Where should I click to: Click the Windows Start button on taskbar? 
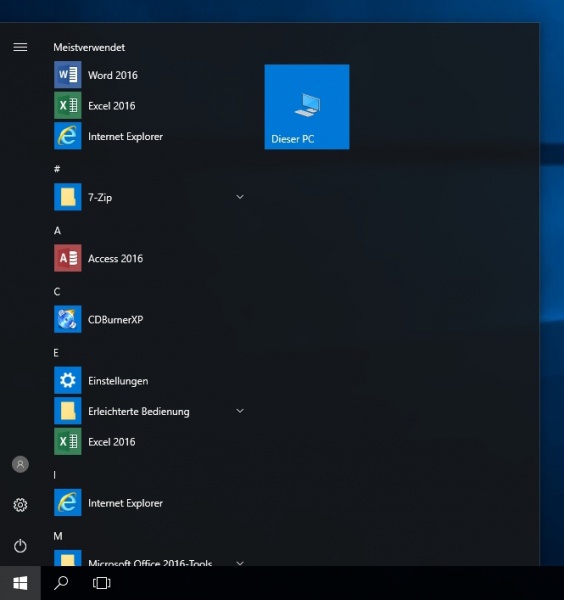click(20, 583)
